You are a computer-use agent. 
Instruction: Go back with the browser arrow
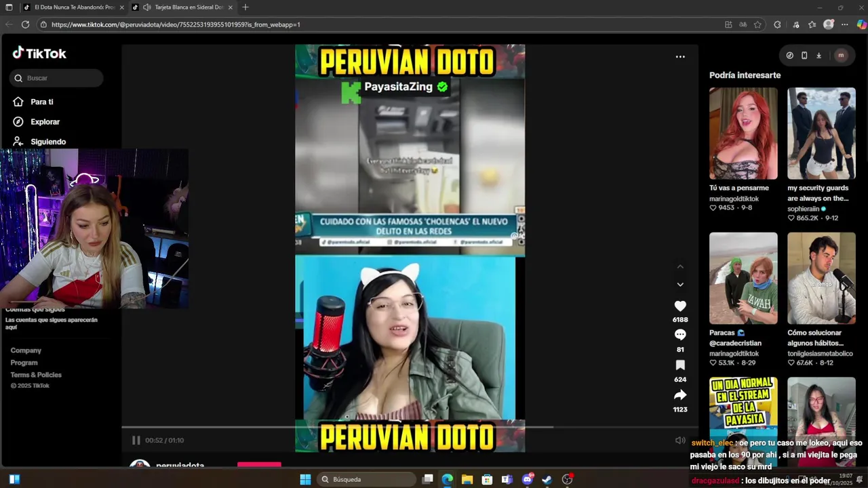pos(9,24)
